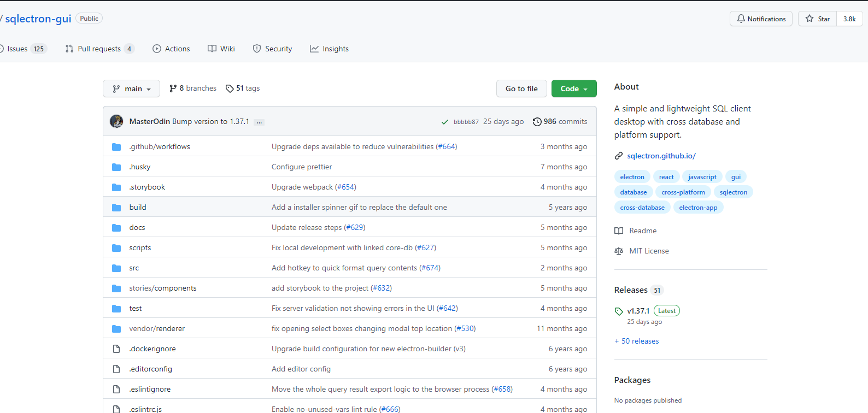
Task: Open the src folder icon
Action: (x=116, y=268)
